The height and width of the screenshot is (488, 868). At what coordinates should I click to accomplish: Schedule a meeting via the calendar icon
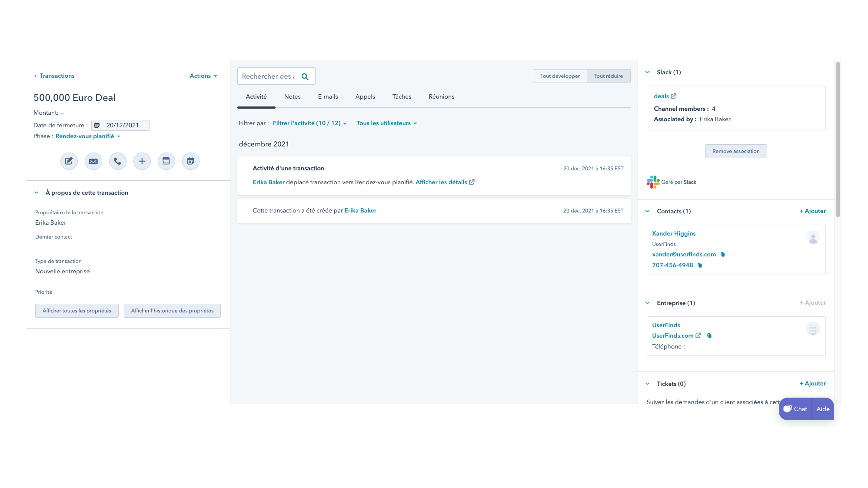(190, 161)
